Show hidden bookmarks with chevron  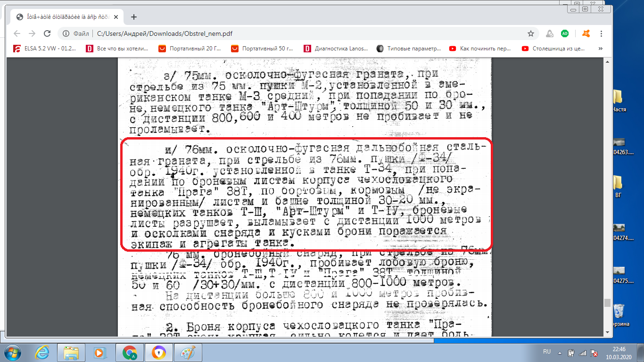(600, 48)
